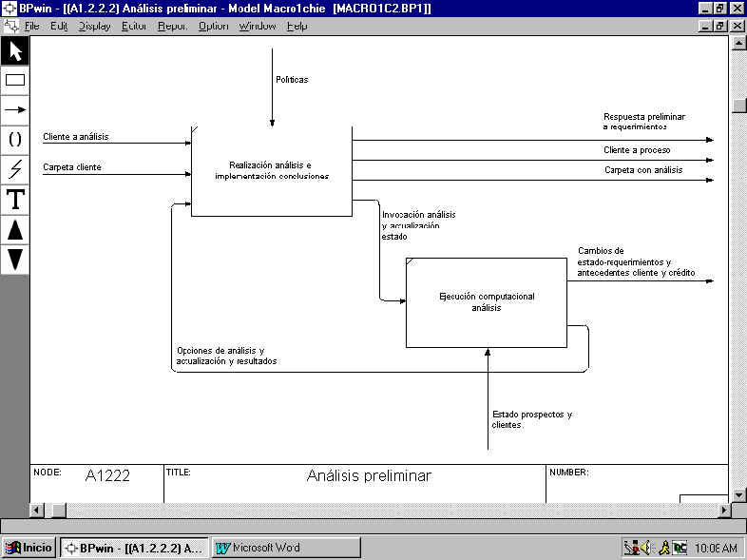
Task: Click the horizontal scrollbar thumb
Action: click(x=59, y=510)
